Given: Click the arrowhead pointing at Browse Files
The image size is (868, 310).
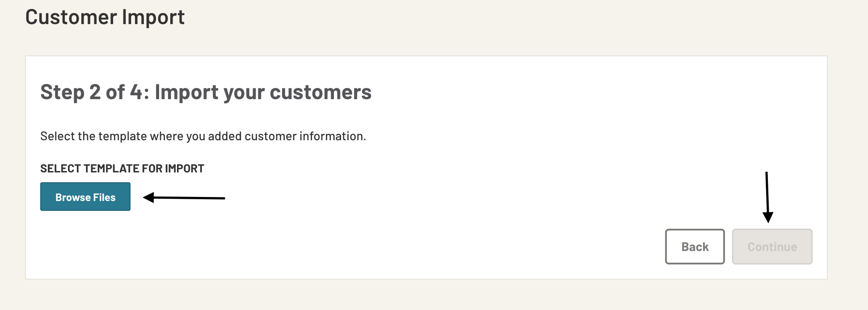Looking at the screenshot, I should tap(149, 197).
